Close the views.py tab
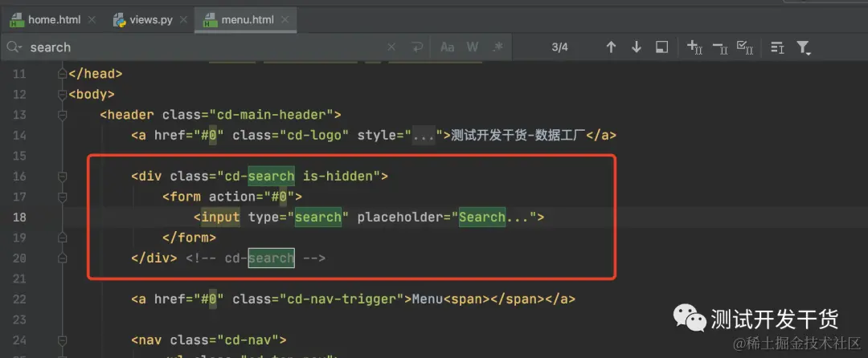The width and height of the screenshot is (868, 358). pyautogui.click(x=184, y=20)
